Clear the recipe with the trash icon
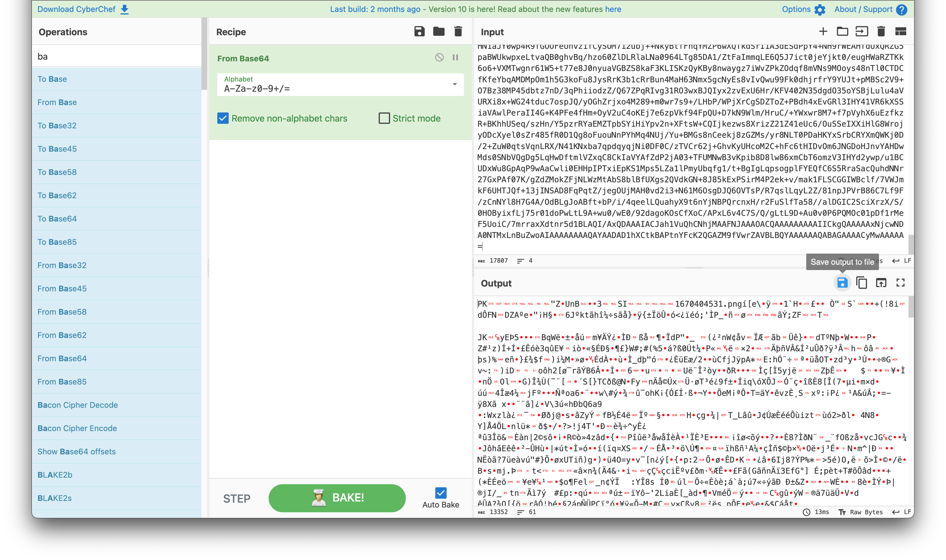The height and width of the screenshot is (560, 946). click(x=458, y=31)
